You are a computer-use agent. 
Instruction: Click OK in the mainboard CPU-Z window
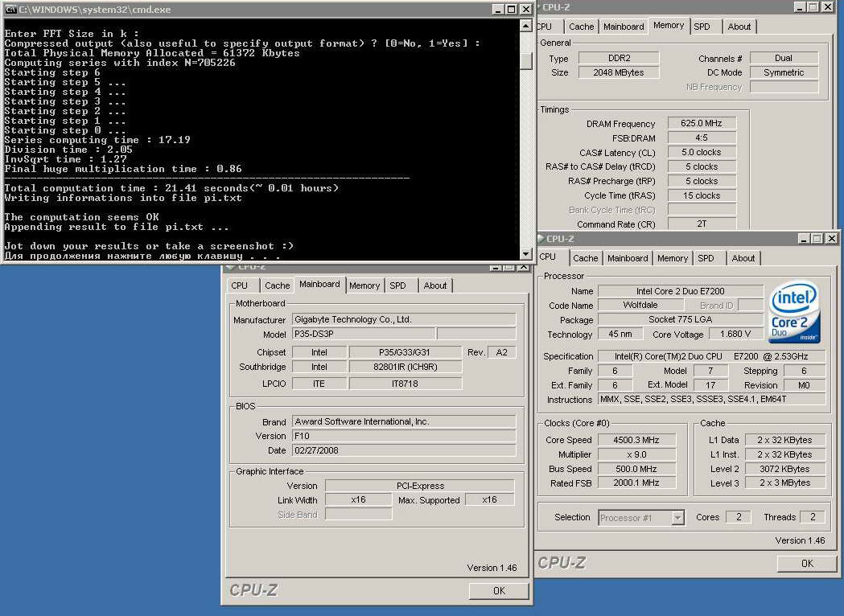click(x=499, y=591)
